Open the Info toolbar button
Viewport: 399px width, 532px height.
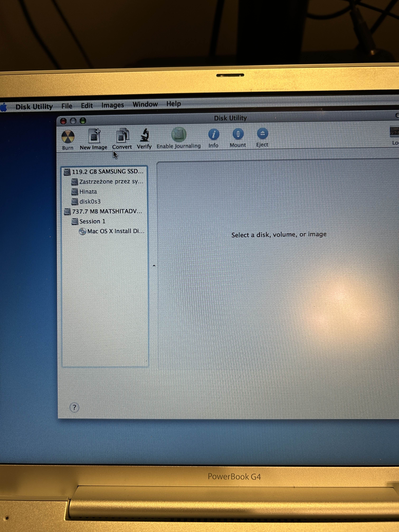[x=214, y=134]
